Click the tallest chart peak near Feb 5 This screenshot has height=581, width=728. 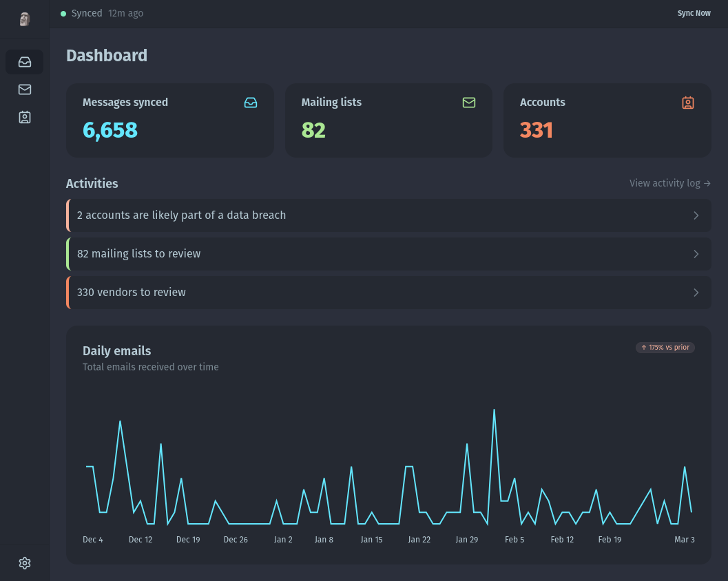[x=494, y=410]
